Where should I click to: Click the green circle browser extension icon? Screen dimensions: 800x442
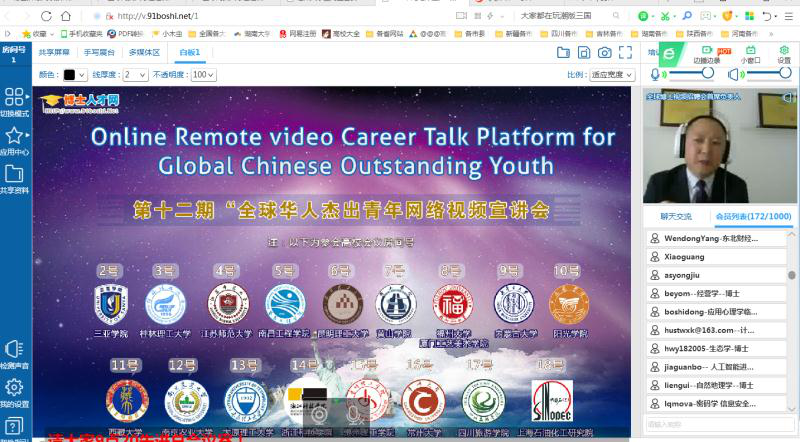643,16
